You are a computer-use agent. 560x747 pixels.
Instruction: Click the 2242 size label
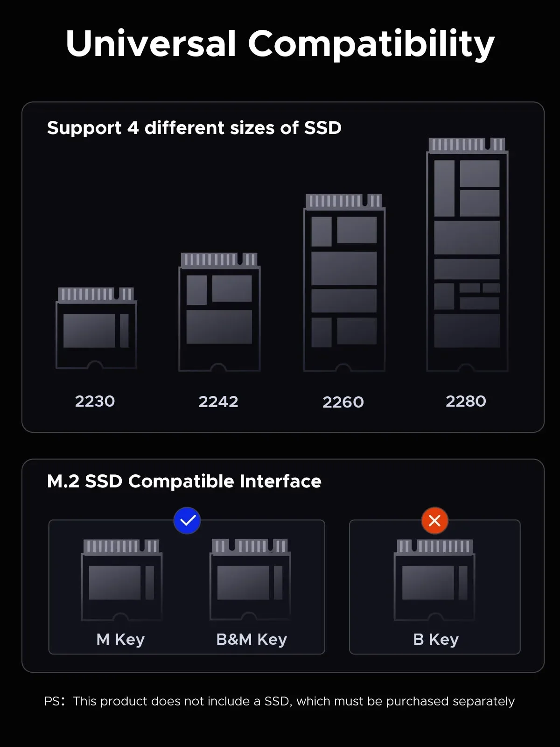(218, 402)
